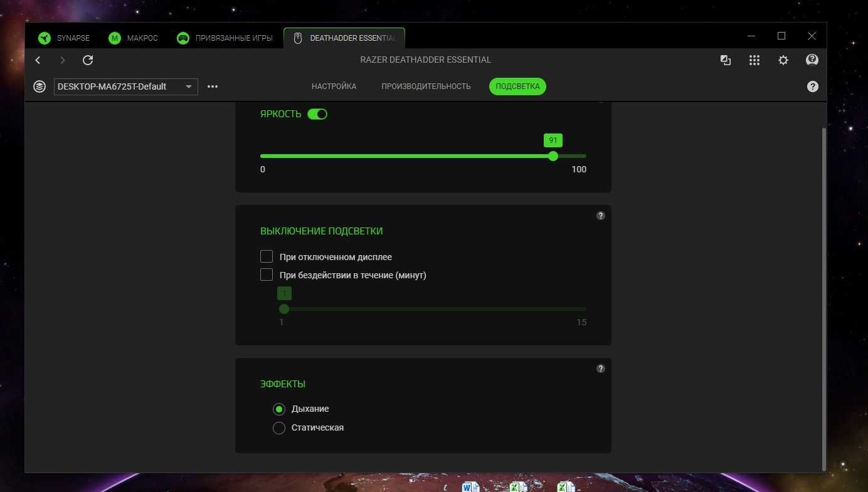Click the Word icon in taskbar
The height and width of the screenshot is (492, 868).
(470, 487)
